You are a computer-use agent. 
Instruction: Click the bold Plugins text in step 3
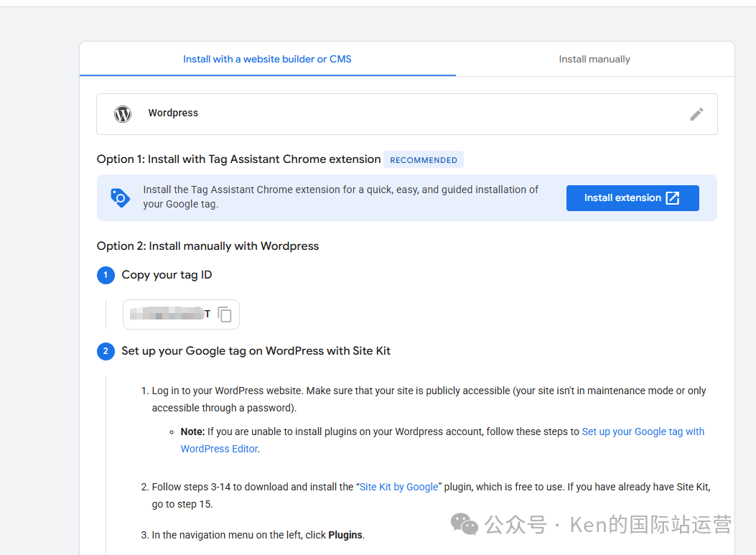pos(345,535)
